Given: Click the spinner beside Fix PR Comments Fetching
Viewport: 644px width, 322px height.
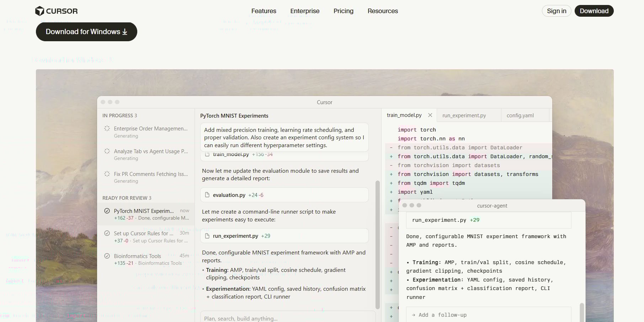Looking at the screenshot, I should click(x=107, y=174).
